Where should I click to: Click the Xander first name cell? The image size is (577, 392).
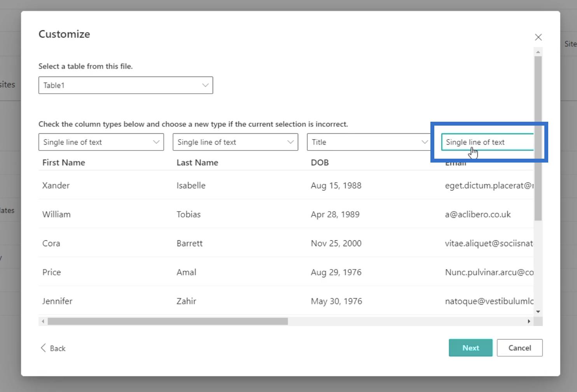coord(56,185)
